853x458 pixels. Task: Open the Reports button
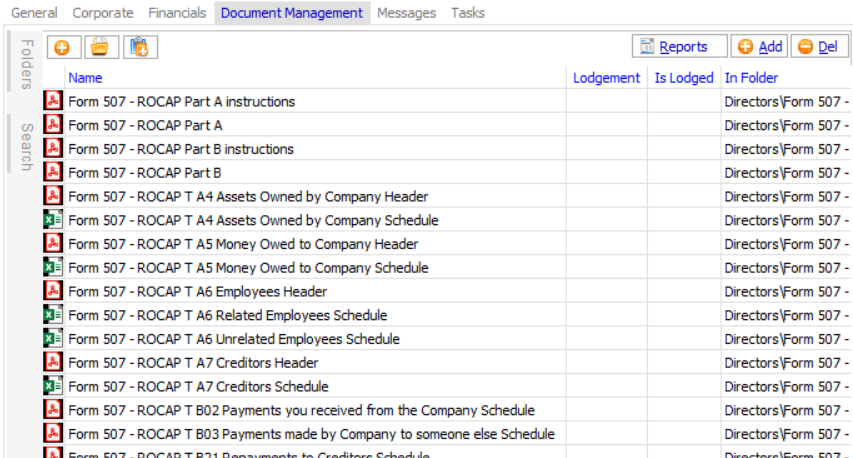(680, 47)
